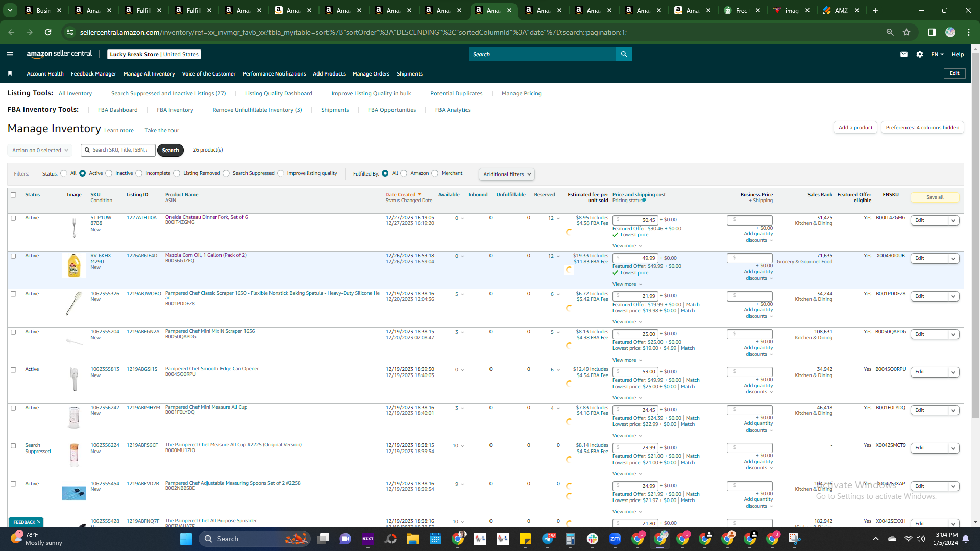
Task: Open Voice of the Customer
Action: 209,74
